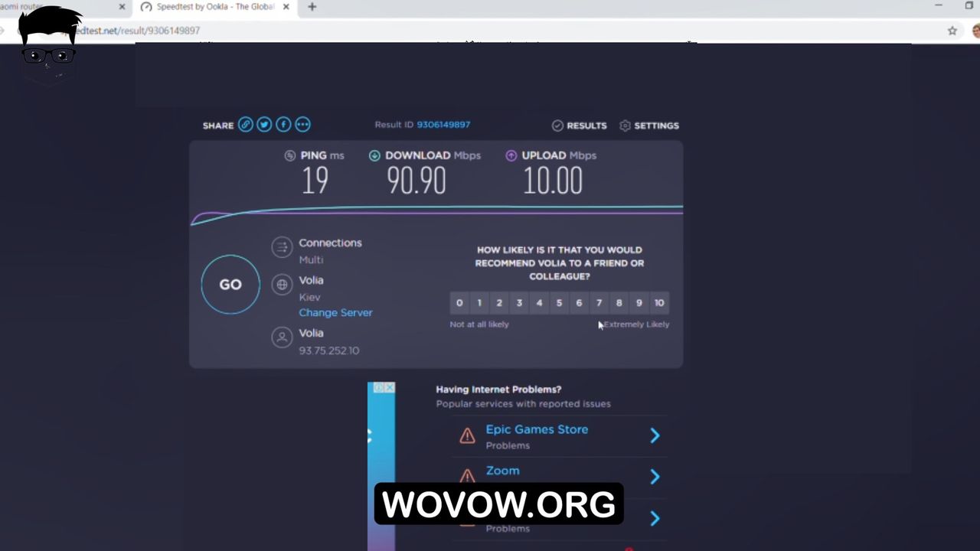Click the Connections multi icon
Screen dimensions: 980x551
click(282, 247)
